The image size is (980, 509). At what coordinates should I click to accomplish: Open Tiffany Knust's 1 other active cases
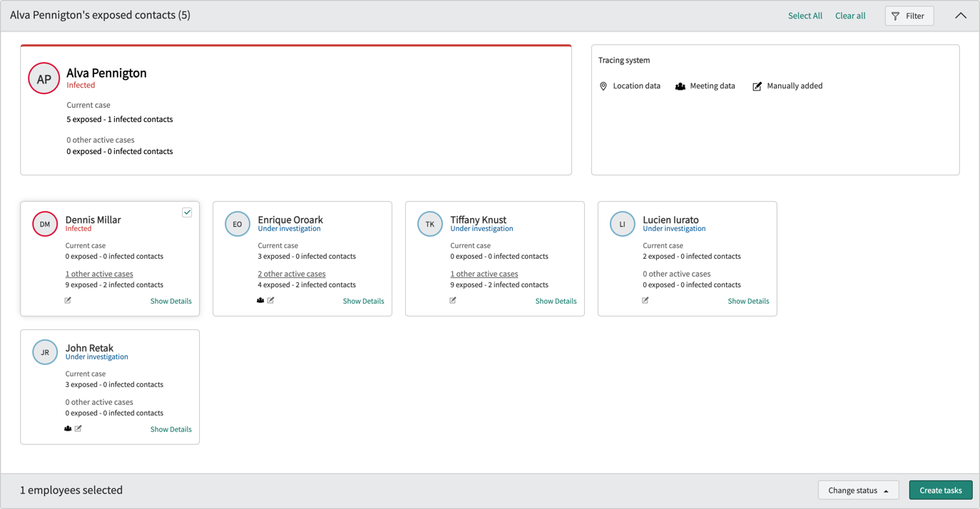pyautogui.click(x=484, y=274)
